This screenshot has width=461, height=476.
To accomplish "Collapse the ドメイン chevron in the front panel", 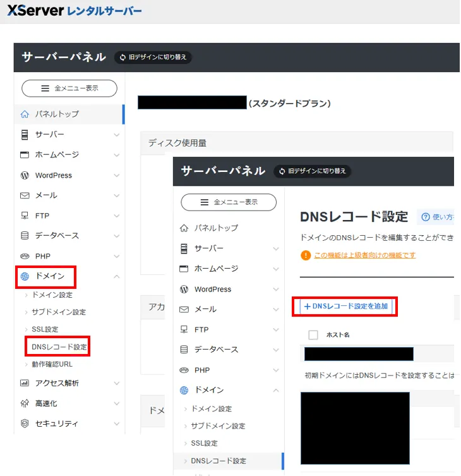I will point(276,390).
